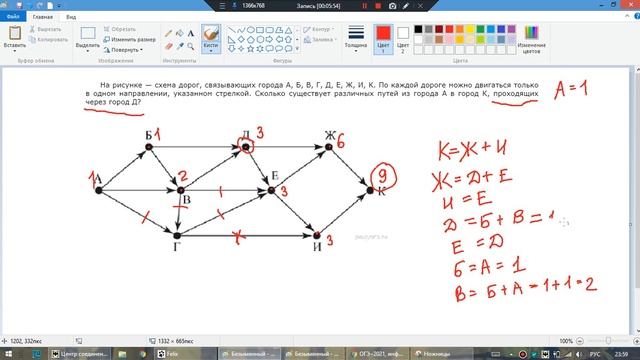Open the File (Файл) menu

(13, 17)
